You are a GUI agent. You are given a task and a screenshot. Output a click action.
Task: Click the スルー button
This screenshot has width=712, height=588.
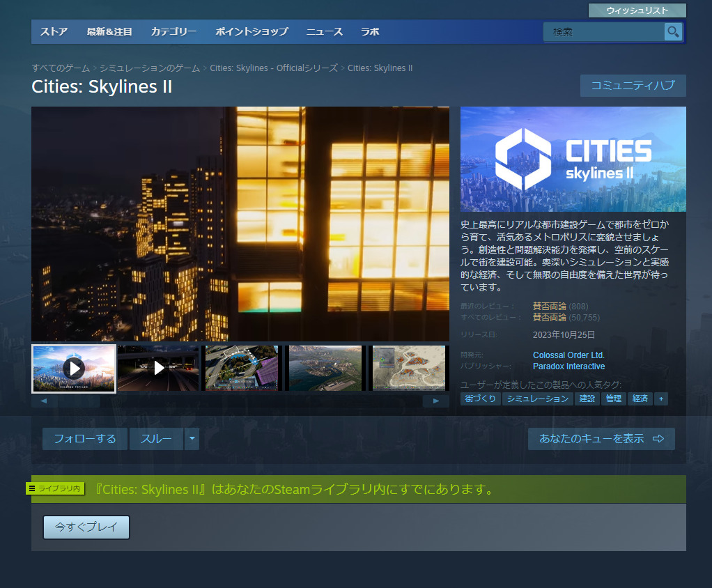156,439
